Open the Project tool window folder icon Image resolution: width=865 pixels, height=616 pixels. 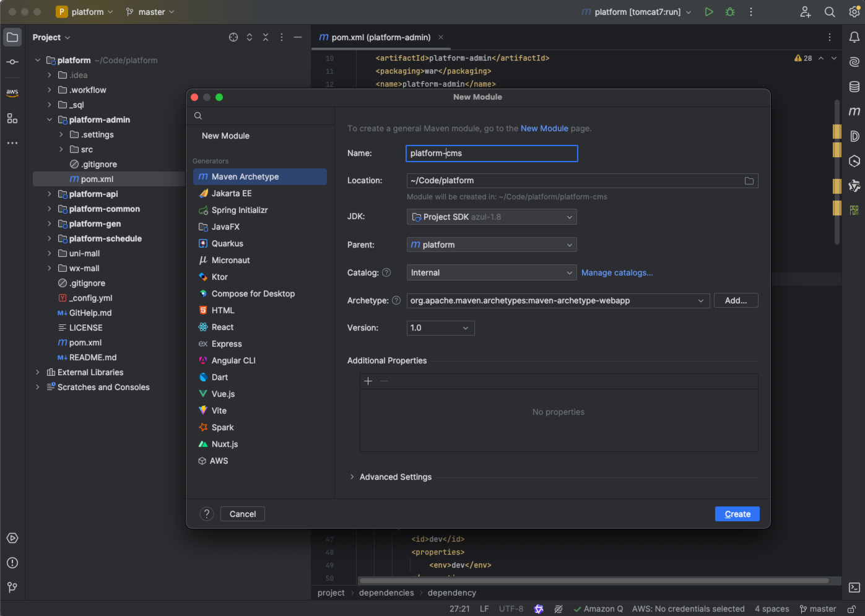12,37
